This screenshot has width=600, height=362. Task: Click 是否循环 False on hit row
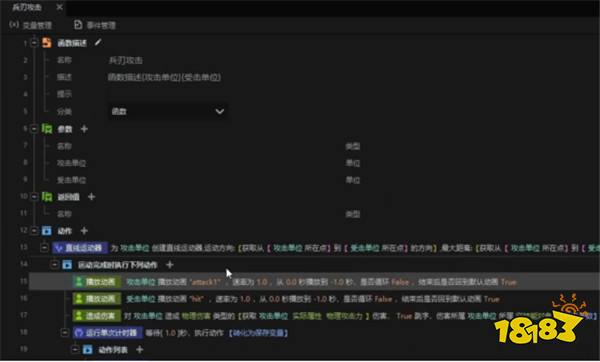tap(383, 299)
